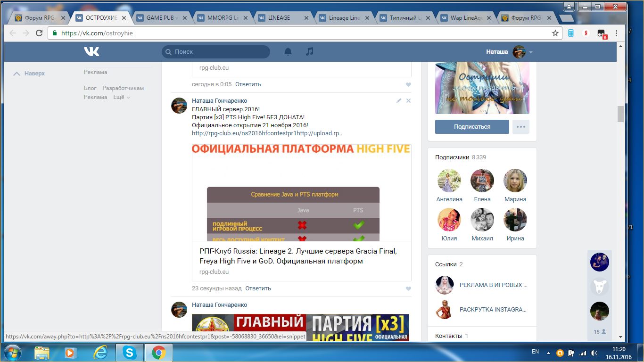Screen dimensions: 644x362
Task: Open the VK music player icon
Action: [x=309, y=51]
